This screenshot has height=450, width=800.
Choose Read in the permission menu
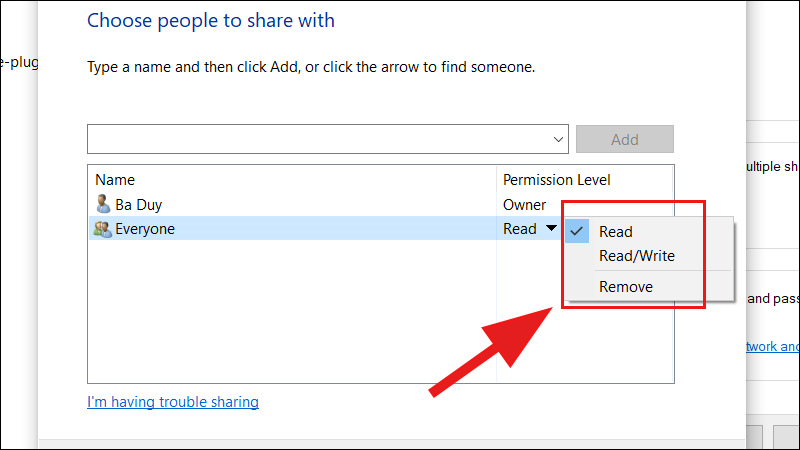[616, 231]
